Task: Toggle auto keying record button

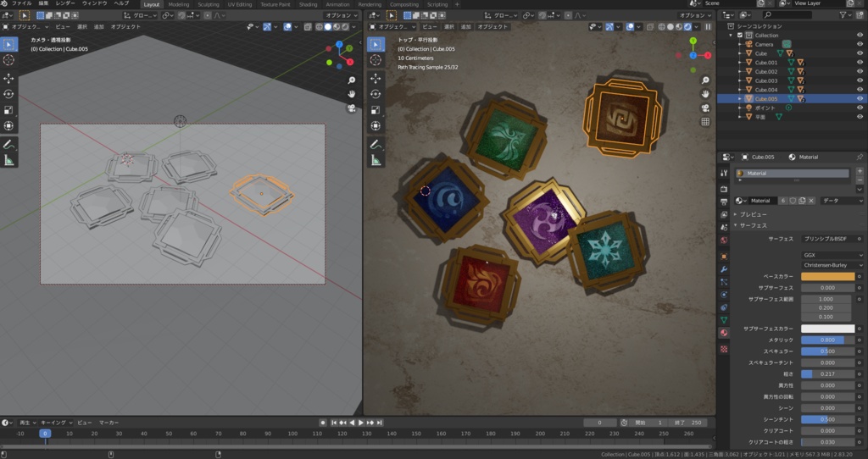Action: (323, 423)
